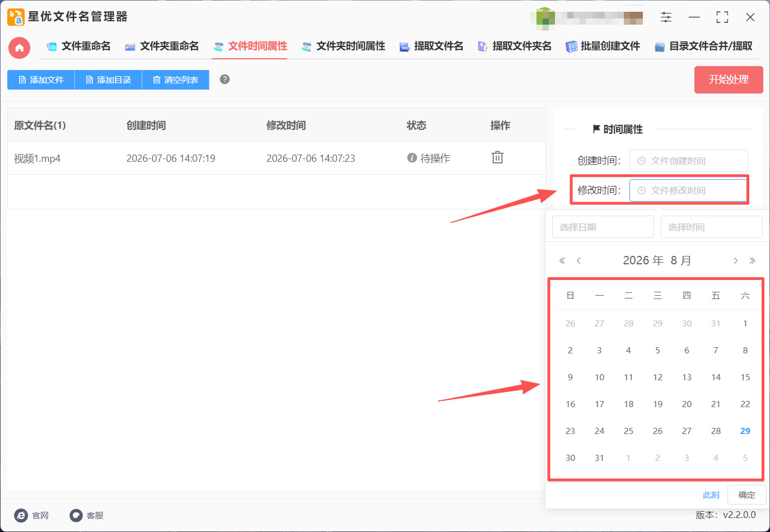Switch to 提取文件名 tab

(431, 46)
